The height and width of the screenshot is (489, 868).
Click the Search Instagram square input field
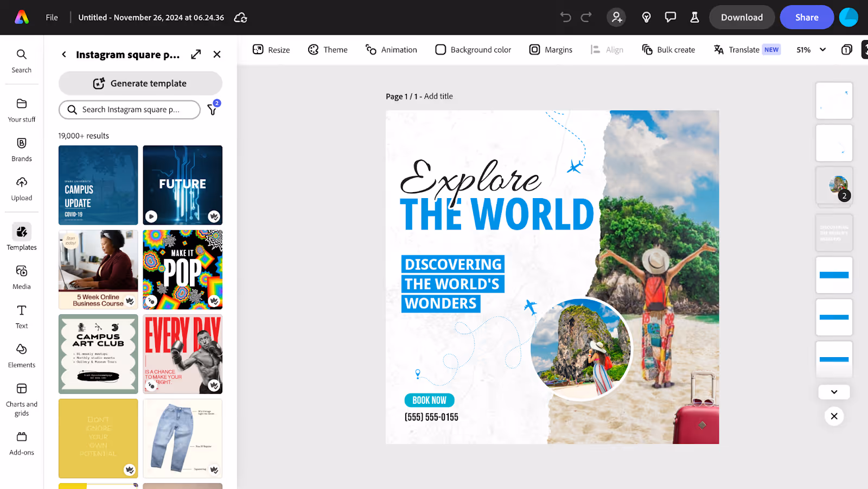tap(130, 110)
